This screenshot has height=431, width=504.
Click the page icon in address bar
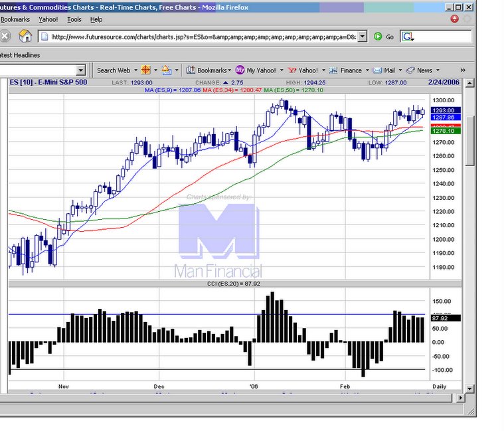tap(44, 37)
